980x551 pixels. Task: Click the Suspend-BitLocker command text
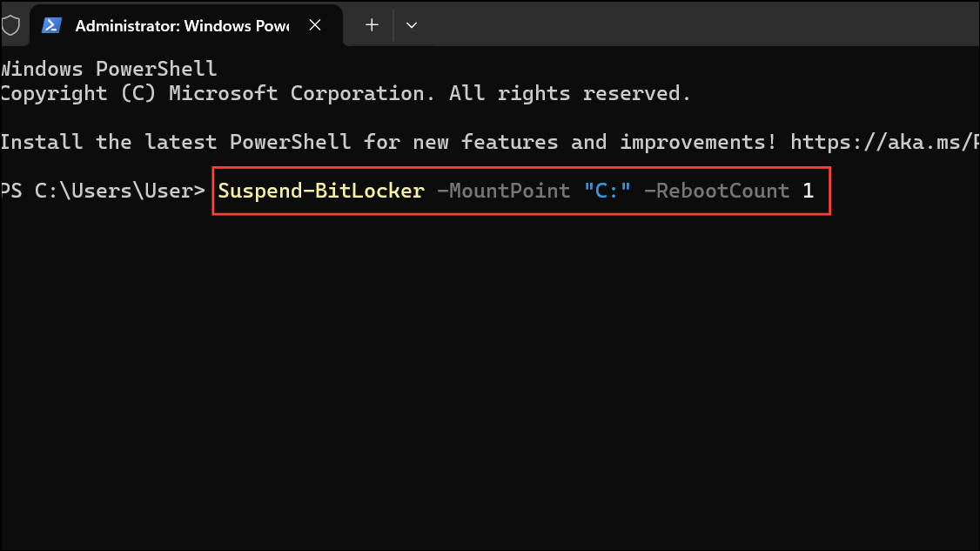tap(321, 191)
